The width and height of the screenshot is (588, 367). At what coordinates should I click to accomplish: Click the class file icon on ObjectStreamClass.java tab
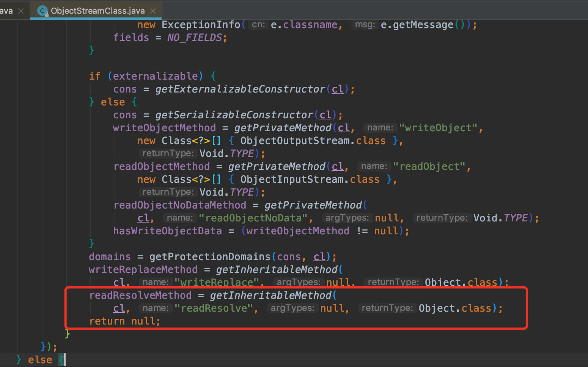(42, 11)
